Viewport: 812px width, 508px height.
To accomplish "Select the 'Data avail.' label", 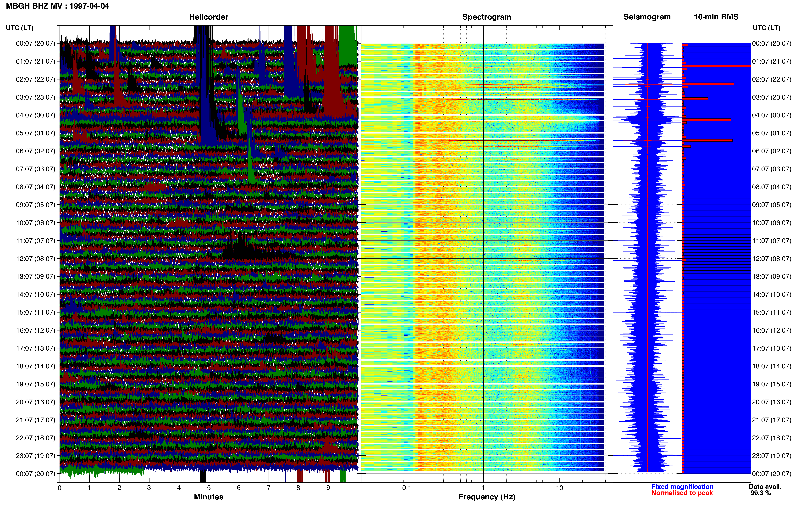I will (x=765, y=487).
